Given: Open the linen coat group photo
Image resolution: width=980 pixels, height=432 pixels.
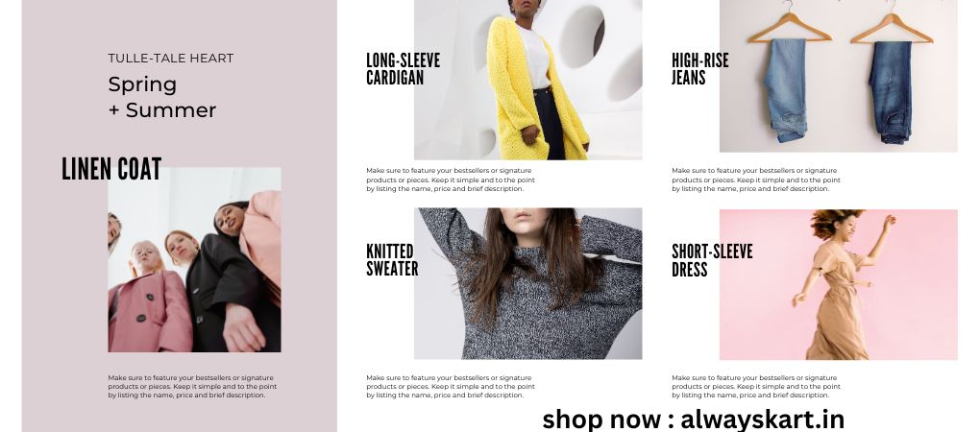Looking at the screenshot, I should 194,260.
